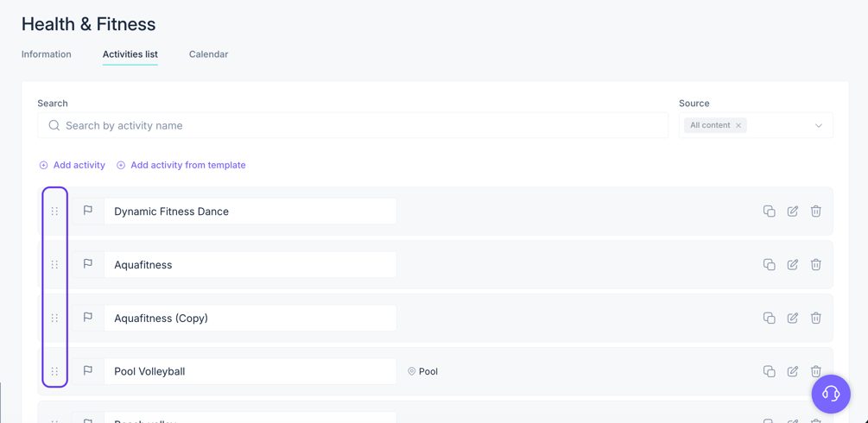The image size is (868, 423).
Task: Expand the Source dropdown chevron
Action: point(819,126)
